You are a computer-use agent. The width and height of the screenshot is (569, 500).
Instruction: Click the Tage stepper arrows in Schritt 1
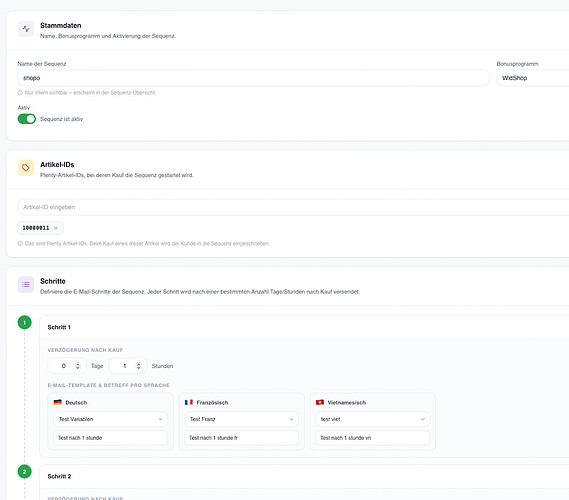tap(78, 366)
